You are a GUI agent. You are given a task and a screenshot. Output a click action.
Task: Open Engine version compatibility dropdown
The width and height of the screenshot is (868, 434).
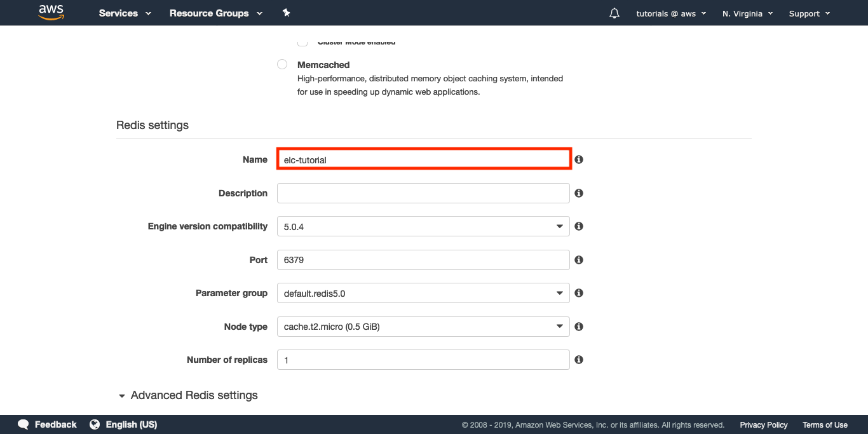click(423, 226)
